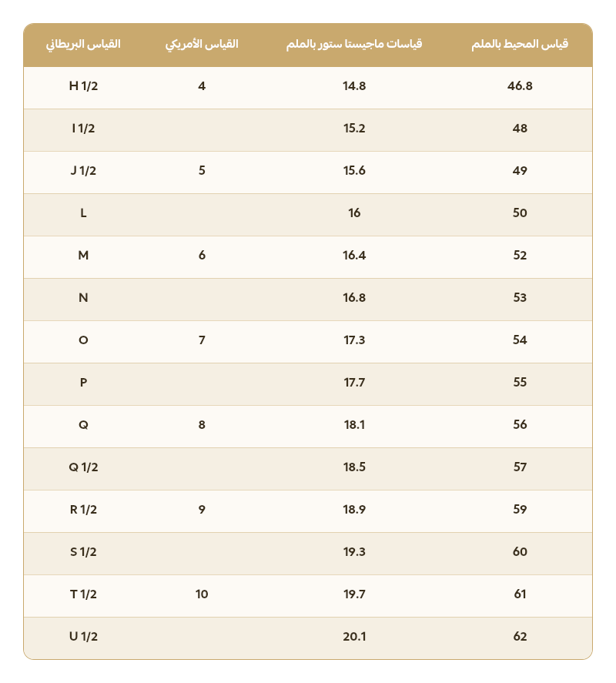616x683 pixels.
Task: Select US size 10 cell
Action: (x=202, y=594)
